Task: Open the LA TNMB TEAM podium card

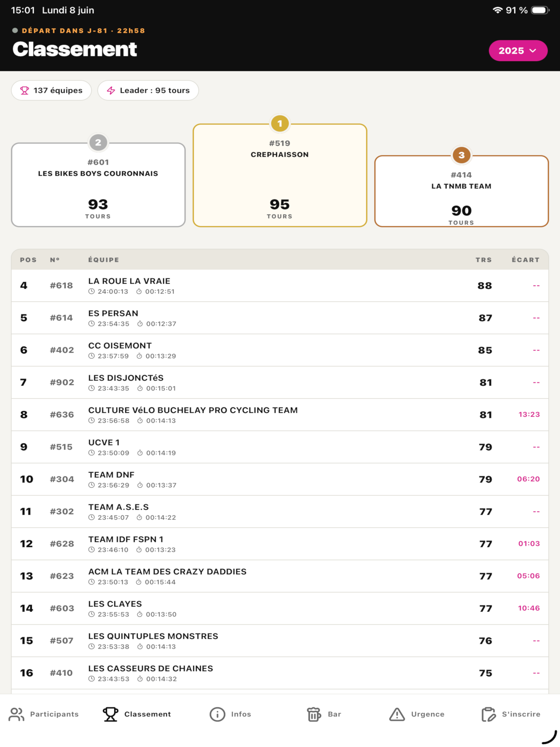Action: tap(461, 191)
